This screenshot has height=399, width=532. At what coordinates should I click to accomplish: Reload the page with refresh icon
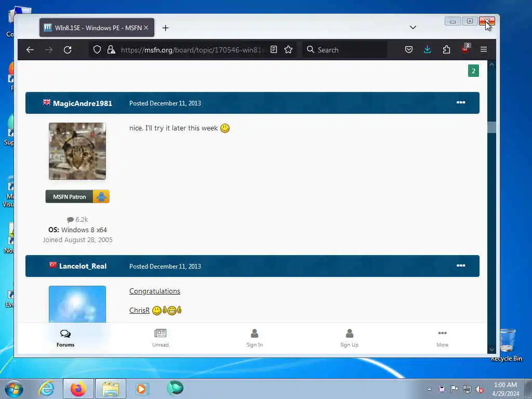(x=68, y=50)
